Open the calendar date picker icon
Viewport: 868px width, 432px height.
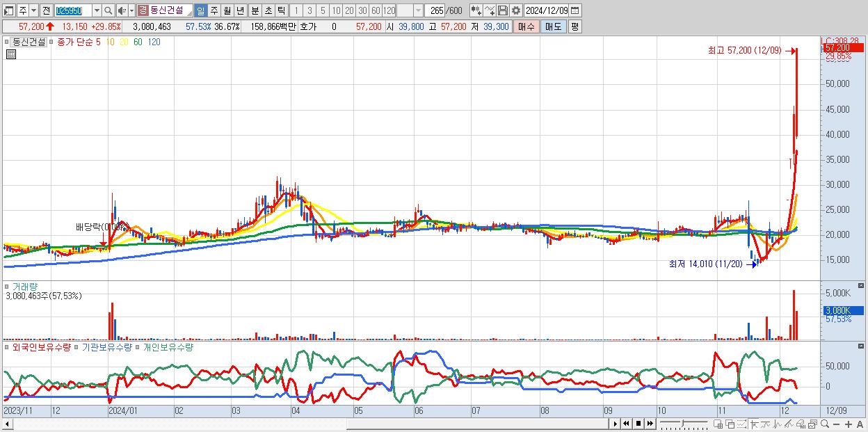click(574, 10)
